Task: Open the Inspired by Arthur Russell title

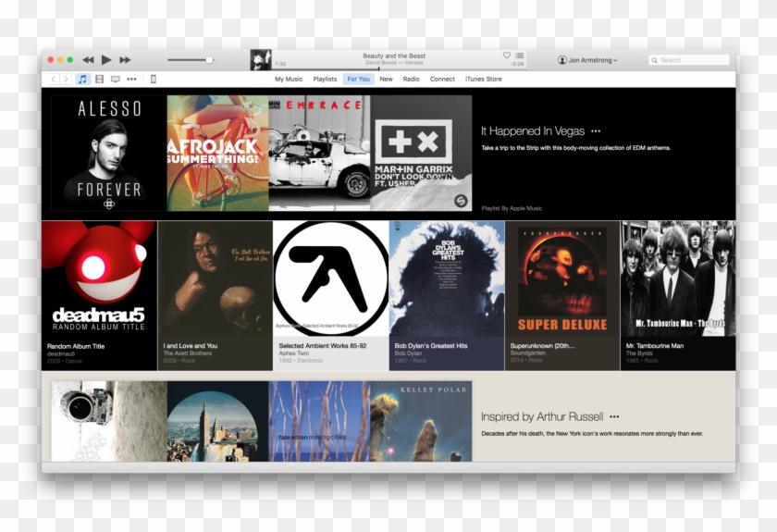Action: [542, 416]
